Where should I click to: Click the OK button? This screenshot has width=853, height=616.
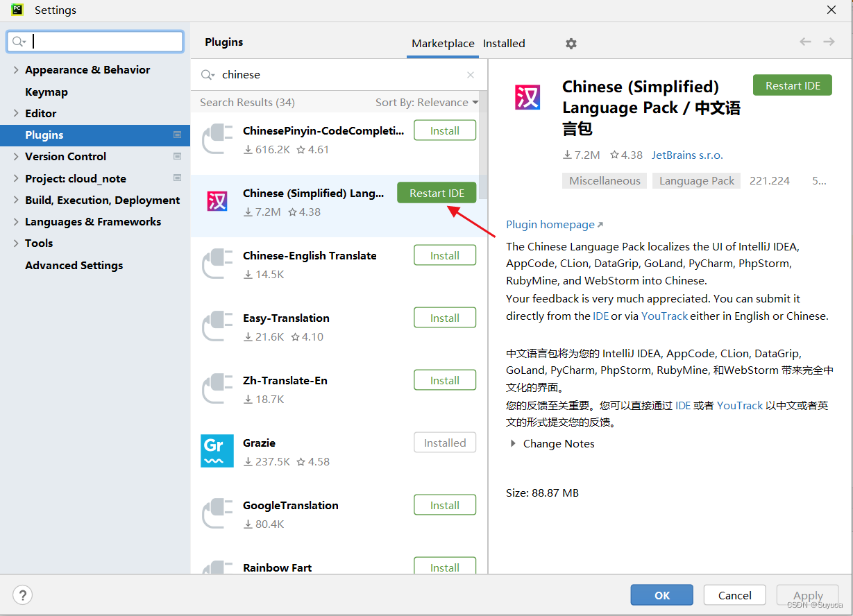(x=661, y=595)
